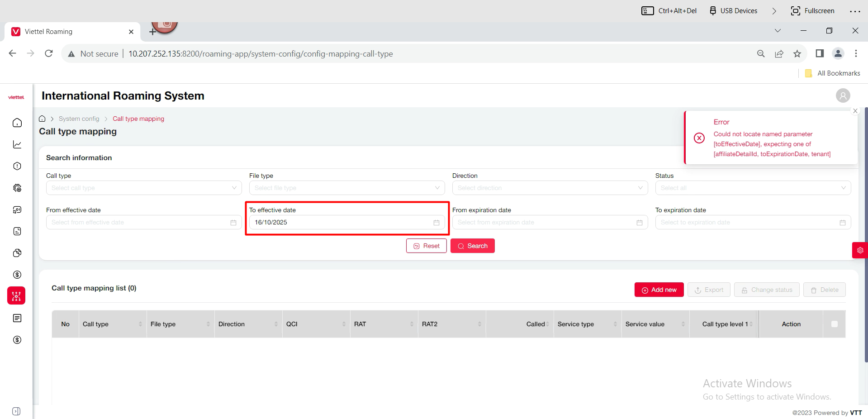Click the home icon in sidebar
The image size is (868, 419).
click(x=17, y=123)
